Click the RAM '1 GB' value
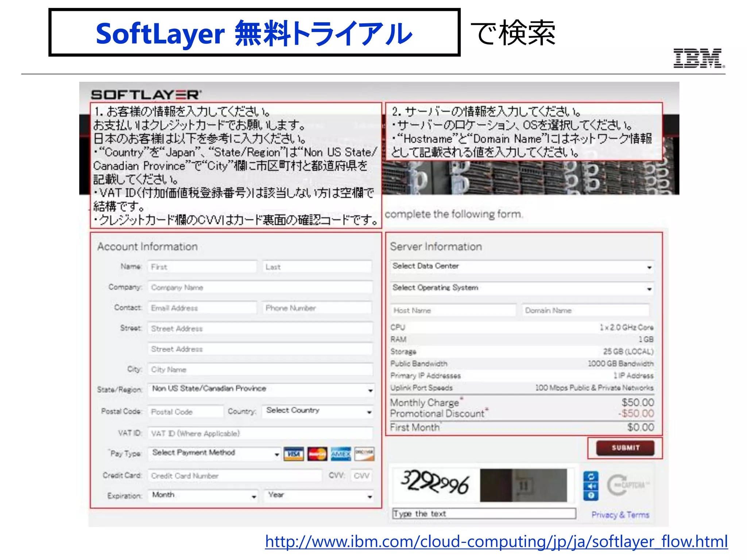This screenshot has width=747, height=560. click(x=646, y=339)
